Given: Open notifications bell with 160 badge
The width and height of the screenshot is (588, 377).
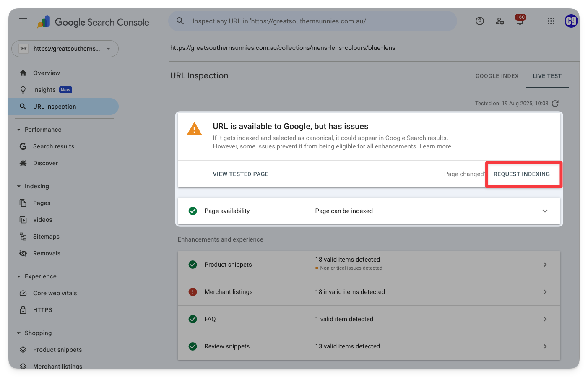Looking at the screenshot, I should pyautogui.click(x=520, y=21).
